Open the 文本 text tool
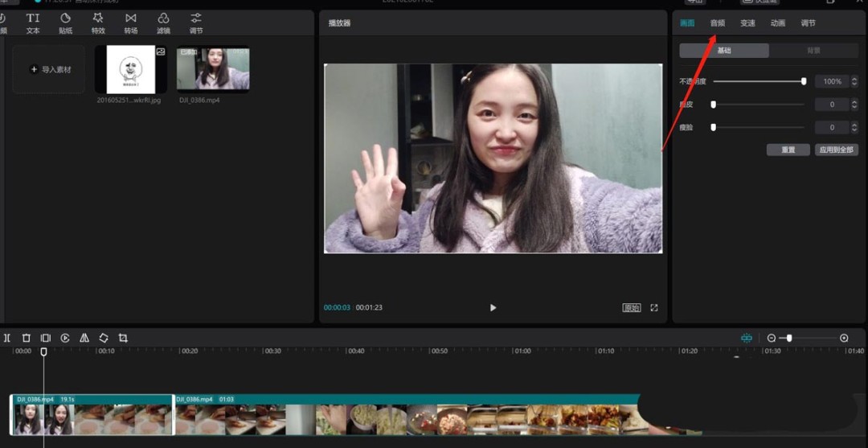 coord(33,24)
